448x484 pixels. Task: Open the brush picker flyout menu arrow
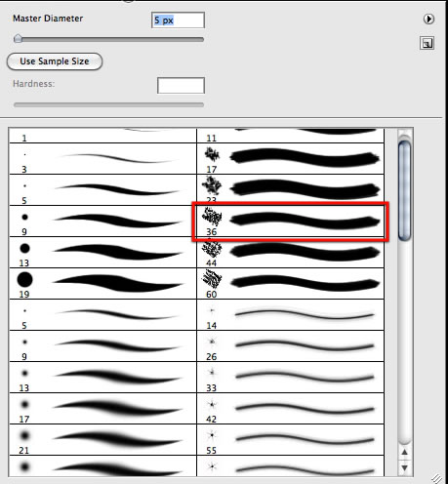pos(428,19)
